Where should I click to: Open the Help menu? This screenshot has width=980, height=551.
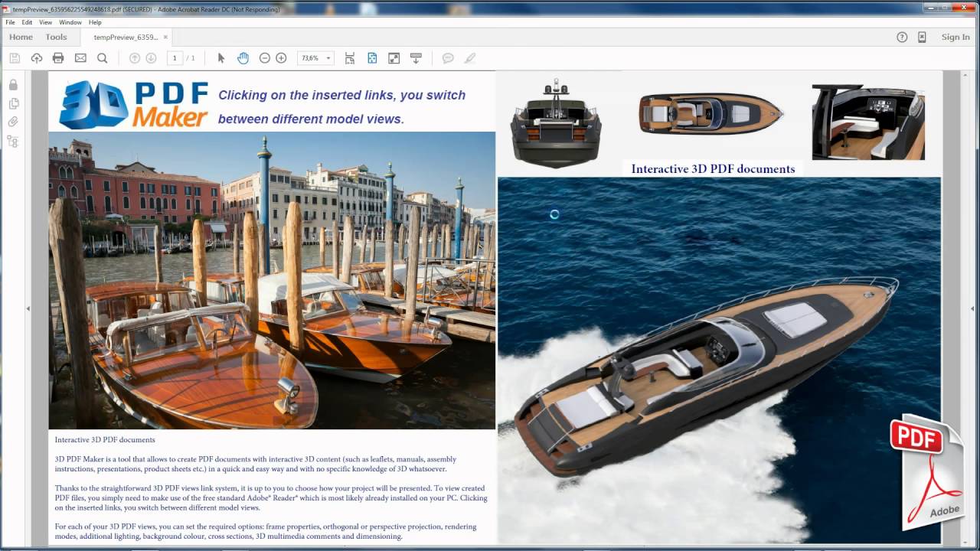[x=95, y=22]
